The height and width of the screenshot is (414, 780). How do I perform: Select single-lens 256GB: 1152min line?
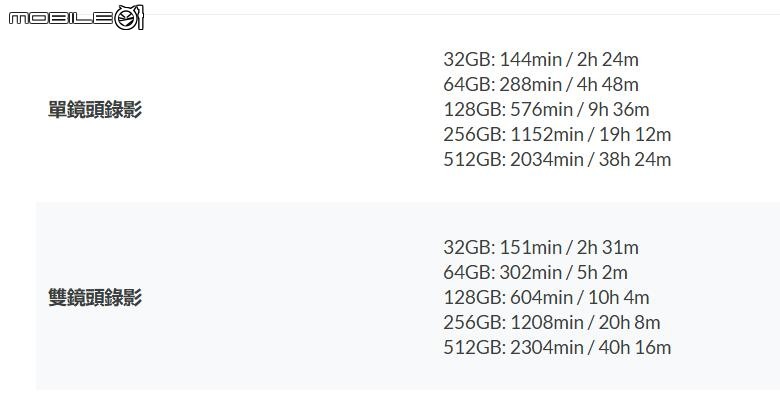(557, 134)
